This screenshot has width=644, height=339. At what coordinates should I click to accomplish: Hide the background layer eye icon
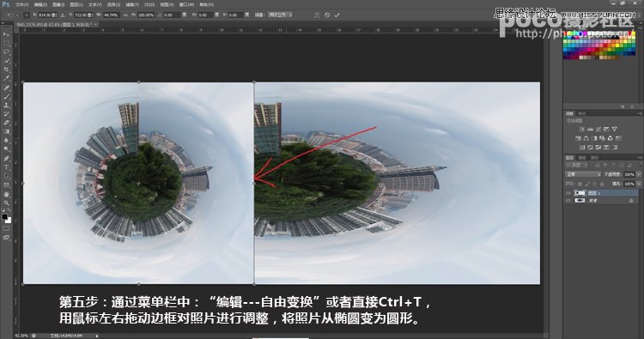click(x=568, y=201)
